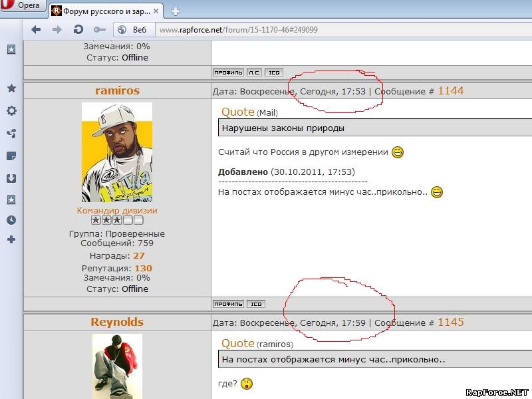The image size is (532, 399).
Task: Click ПРОФИЛЬ button under ramiros post
Action: click(x=228, y=304)
